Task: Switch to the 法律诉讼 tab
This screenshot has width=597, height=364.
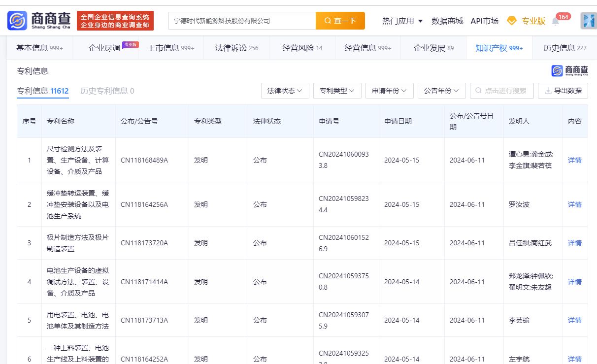Action: point(236,48)
